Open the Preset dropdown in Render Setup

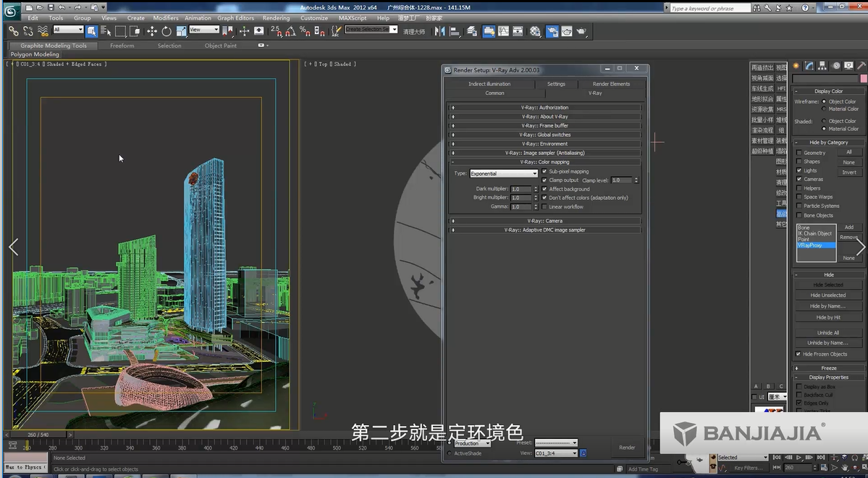pos(556,443)
